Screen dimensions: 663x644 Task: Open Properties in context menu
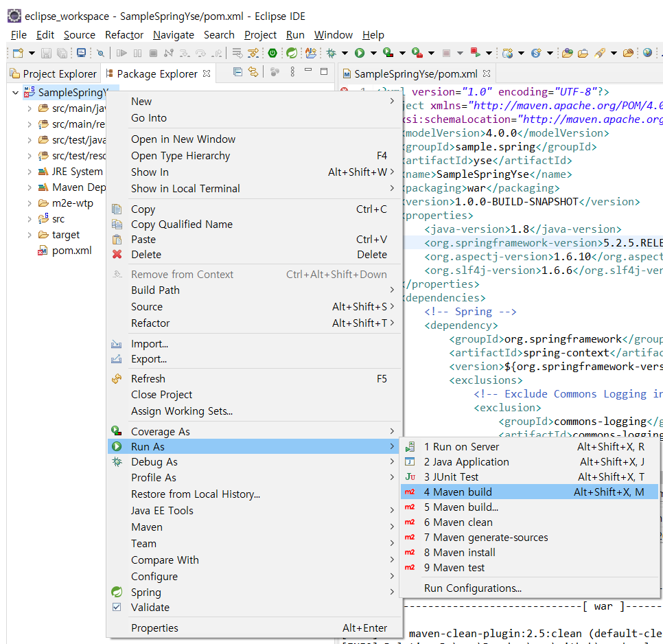254,628
